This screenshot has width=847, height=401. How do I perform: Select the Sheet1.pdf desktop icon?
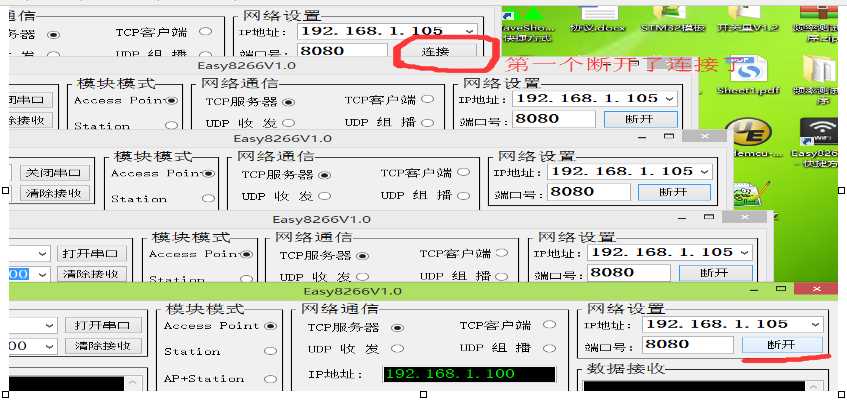pos(748,77)
